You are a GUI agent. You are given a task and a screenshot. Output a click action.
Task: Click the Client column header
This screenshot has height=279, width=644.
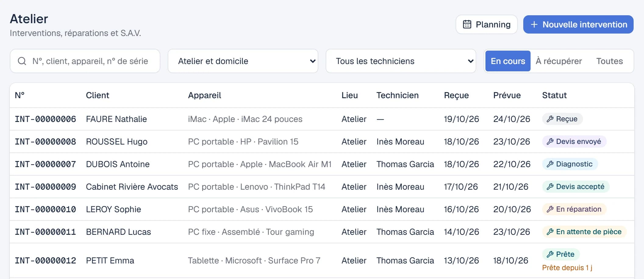98,95
